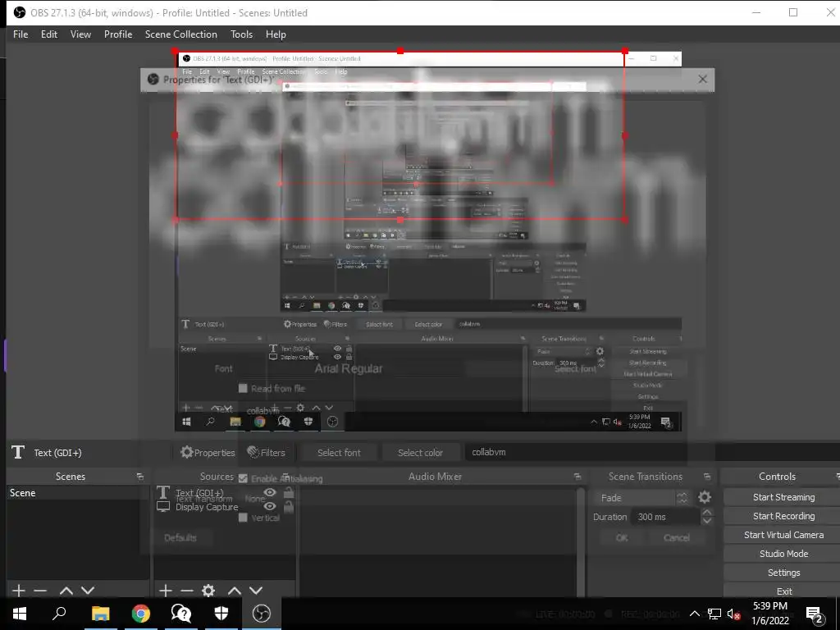Open the View menu

80,34
